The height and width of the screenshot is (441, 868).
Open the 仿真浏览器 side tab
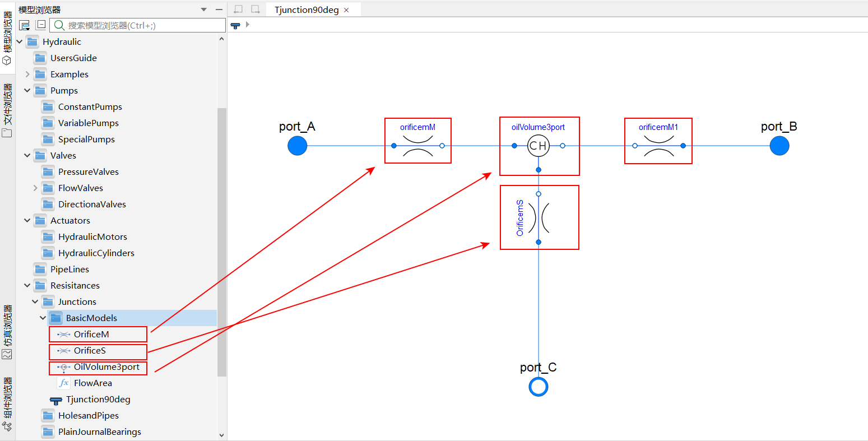7,332
